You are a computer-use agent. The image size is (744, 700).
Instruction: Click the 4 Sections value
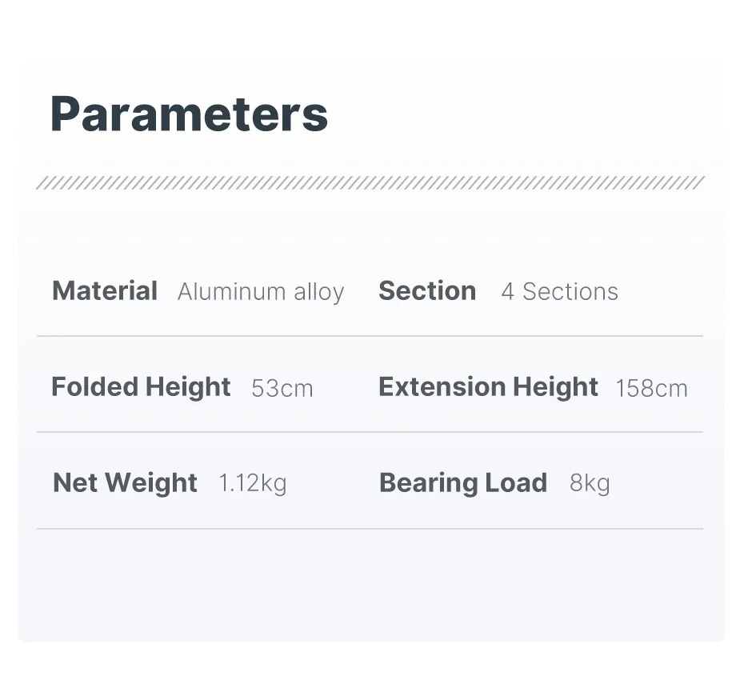point(559,292)
